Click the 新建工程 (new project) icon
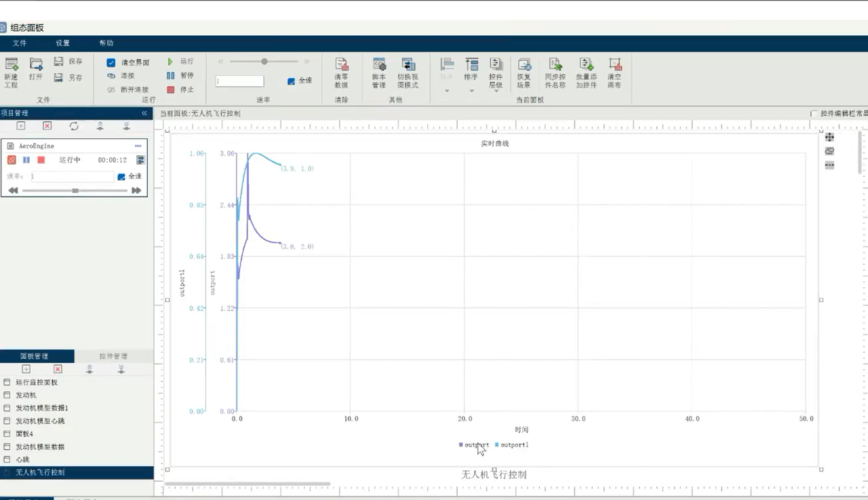This screenshot has height=500, width=868. pos(12,65)
